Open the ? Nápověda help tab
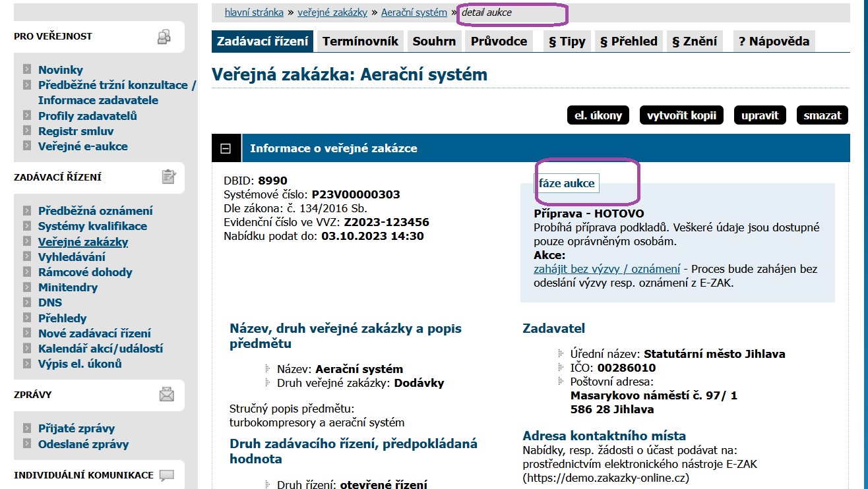868x489 pixels. [774, 42]
